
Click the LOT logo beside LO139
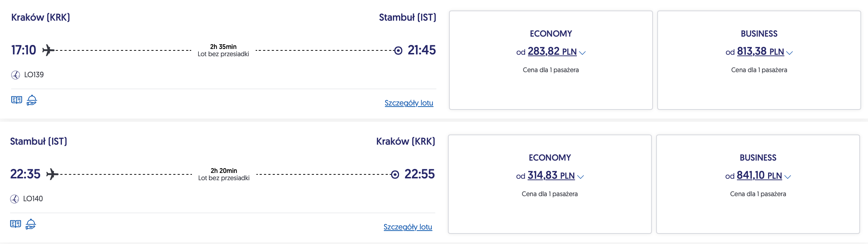coord(16,75)
